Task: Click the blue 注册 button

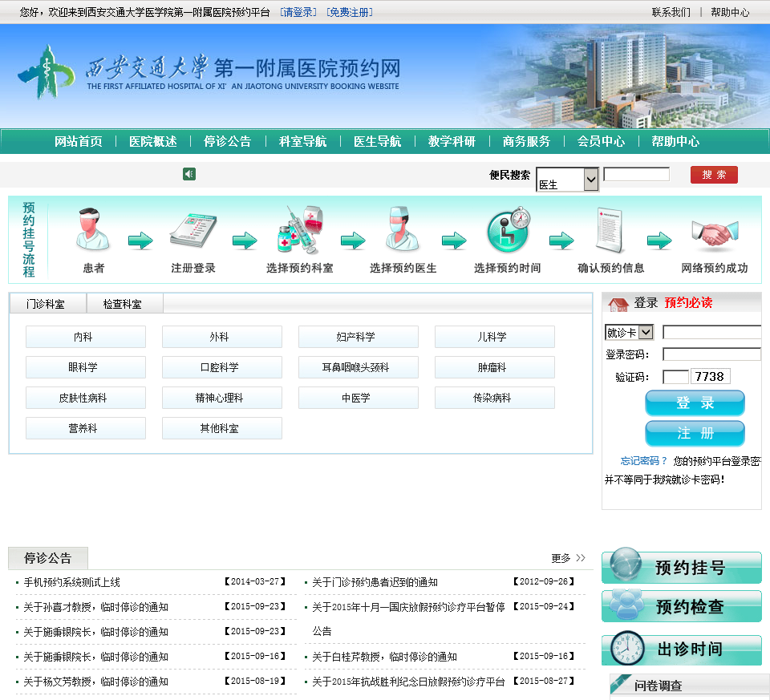Action: click(695, 434)
